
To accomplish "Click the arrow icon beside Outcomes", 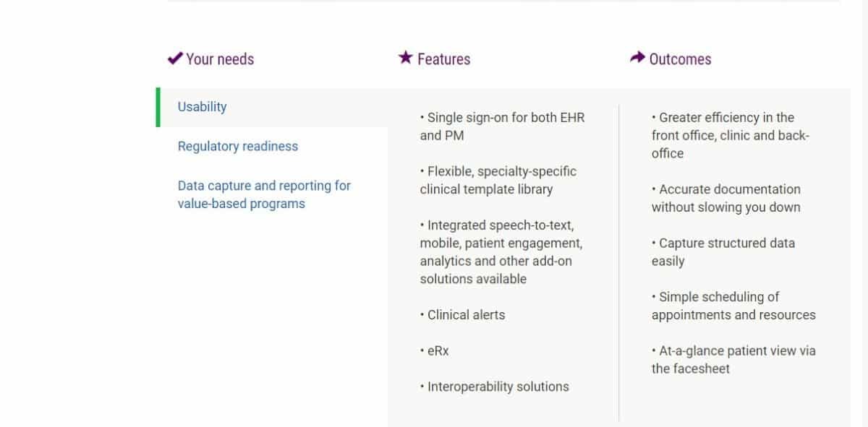I will tap(637, 58).
